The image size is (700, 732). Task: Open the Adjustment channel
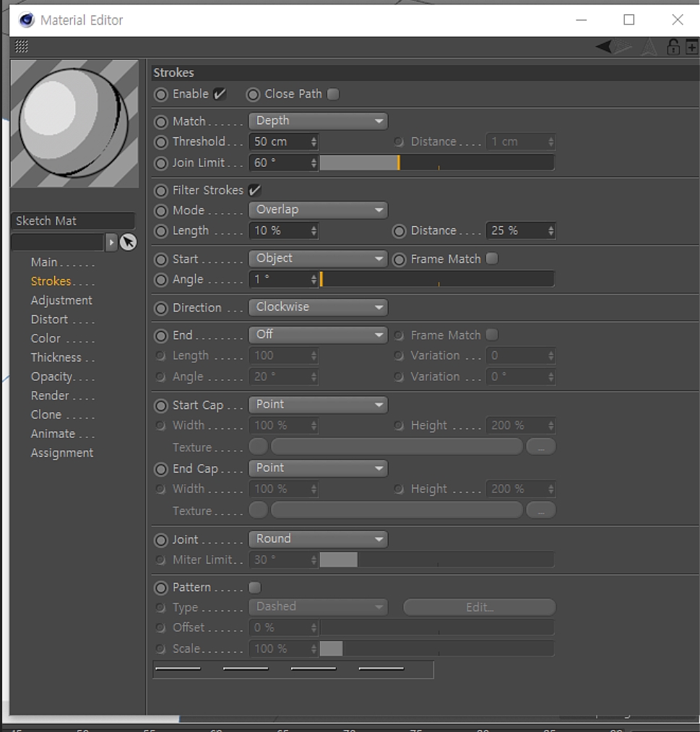pos(61,301)
